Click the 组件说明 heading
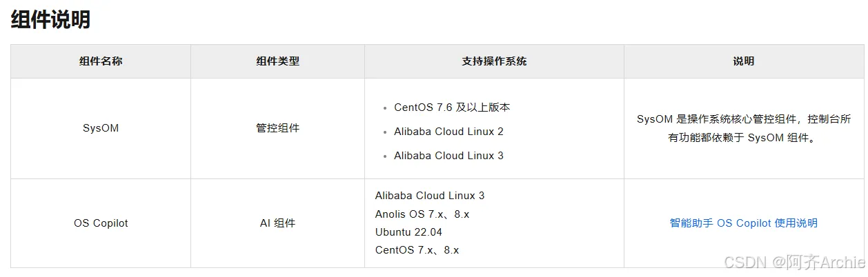 click(x=50, y=20)
